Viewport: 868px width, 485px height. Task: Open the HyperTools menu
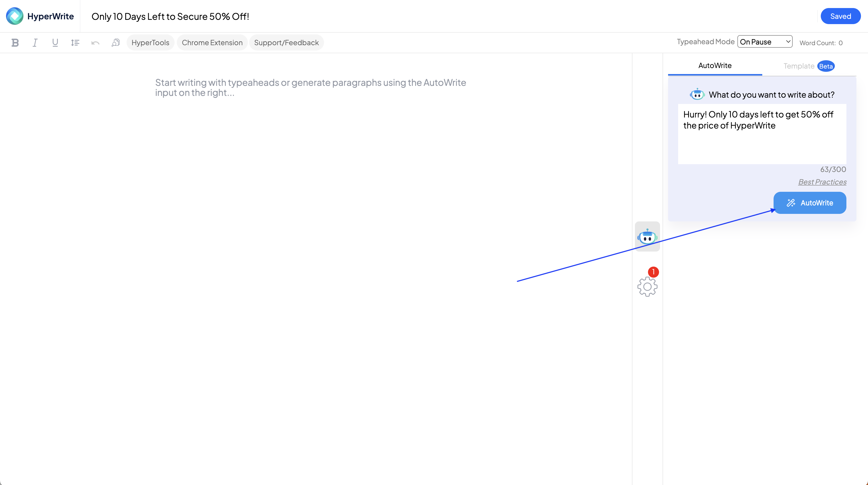pyautogui.click(x=150, y=42)
